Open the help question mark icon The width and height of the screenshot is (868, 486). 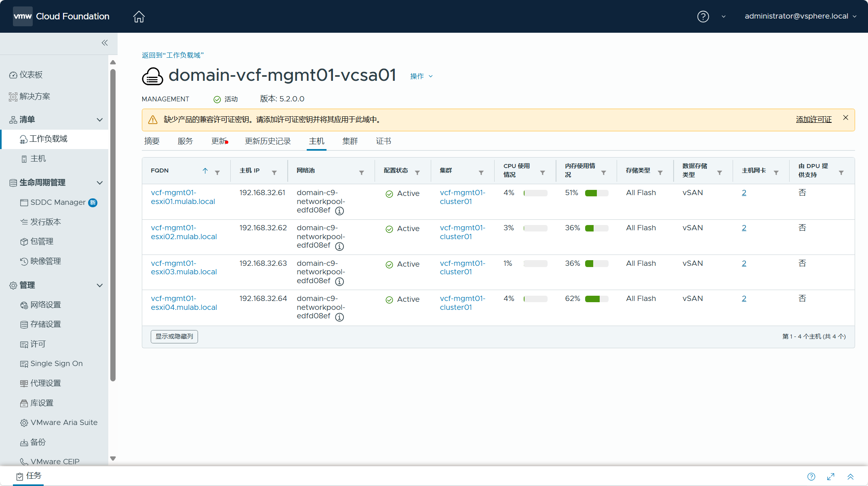703,17
